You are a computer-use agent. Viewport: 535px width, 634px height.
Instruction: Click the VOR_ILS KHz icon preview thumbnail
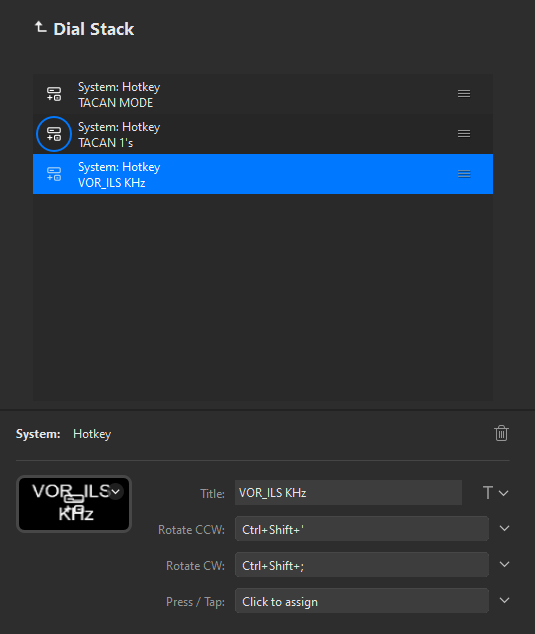[x=74, y=504]
